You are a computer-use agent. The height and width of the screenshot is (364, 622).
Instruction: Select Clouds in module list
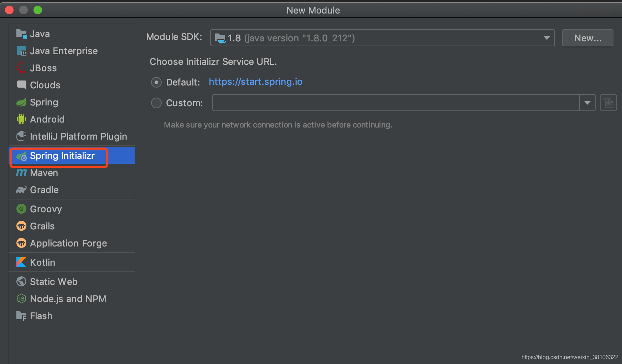pos(72,85)
